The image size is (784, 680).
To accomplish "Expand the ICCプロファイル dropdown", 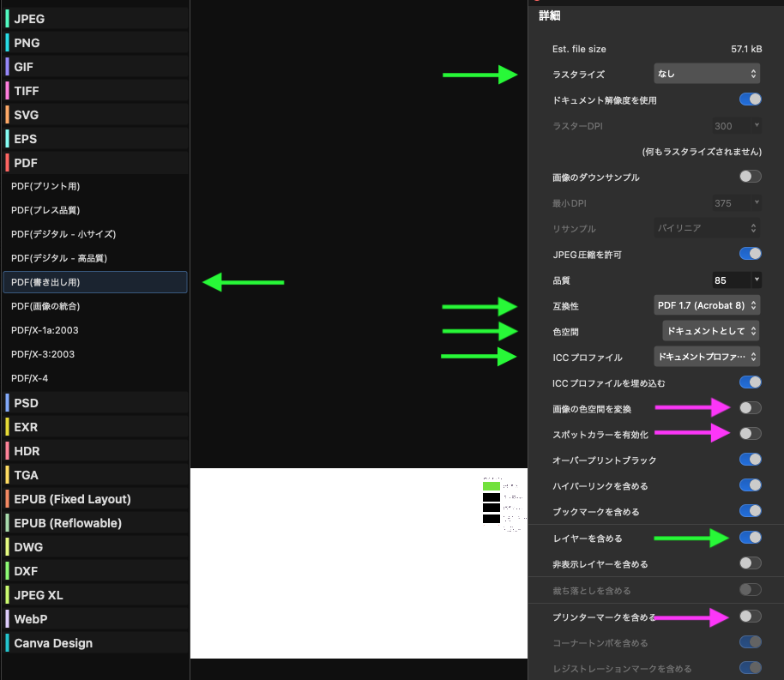I will coord(706,357).
